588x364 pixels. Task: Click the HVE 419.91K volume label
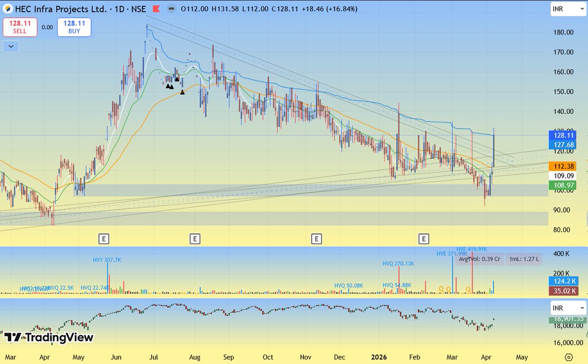[471, 249]
